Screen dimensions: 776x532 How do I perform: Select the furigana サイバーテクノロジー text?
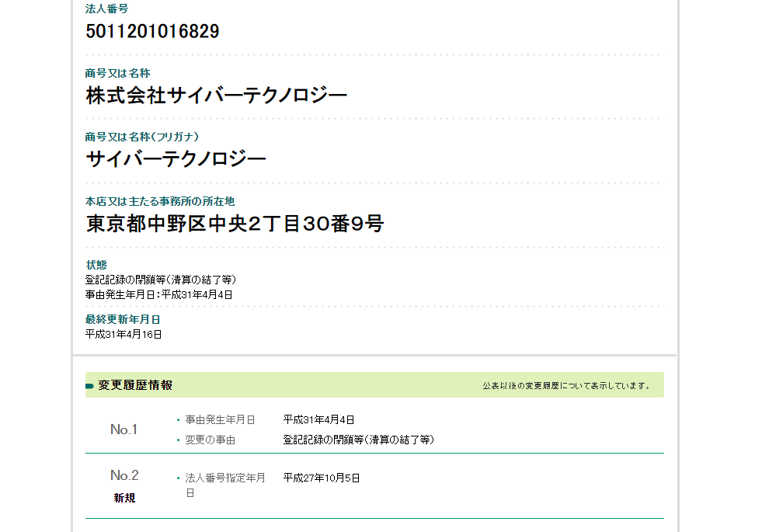click(x=176, y=159)
